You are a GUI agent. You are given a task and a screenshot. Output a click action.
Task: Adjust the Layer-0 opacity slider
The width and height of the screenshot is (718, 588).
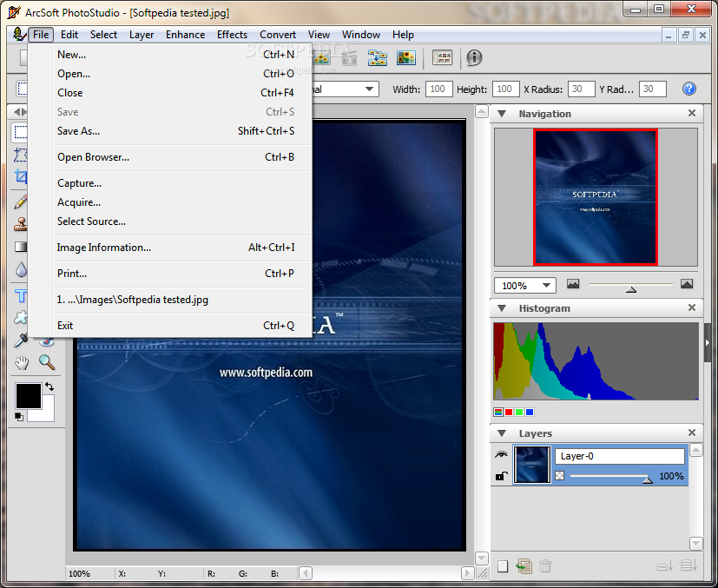pyautogui.click(x=647, y=479)
